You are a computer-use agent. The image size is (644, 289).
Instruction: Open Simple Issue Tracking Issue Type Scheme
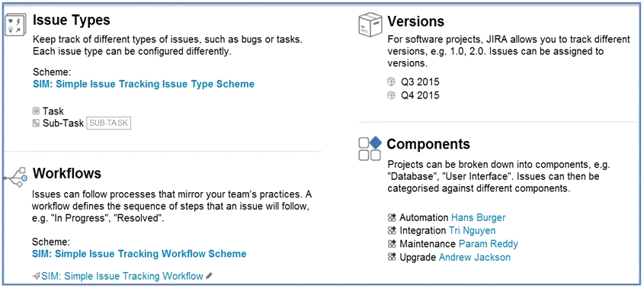143,85
